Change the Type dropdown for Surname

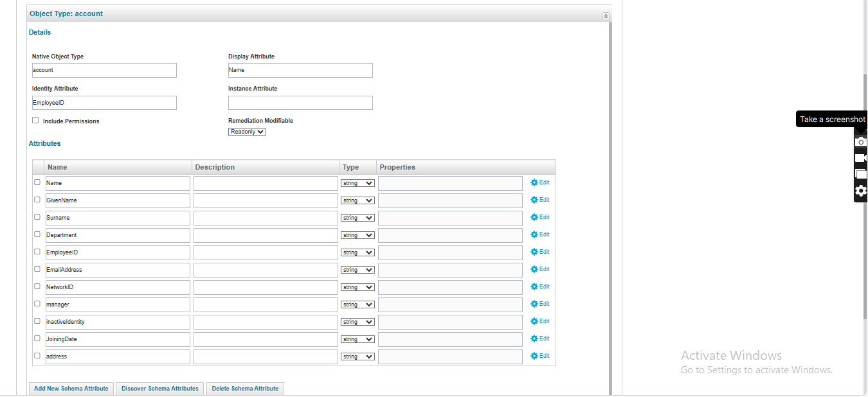point(357,218)
